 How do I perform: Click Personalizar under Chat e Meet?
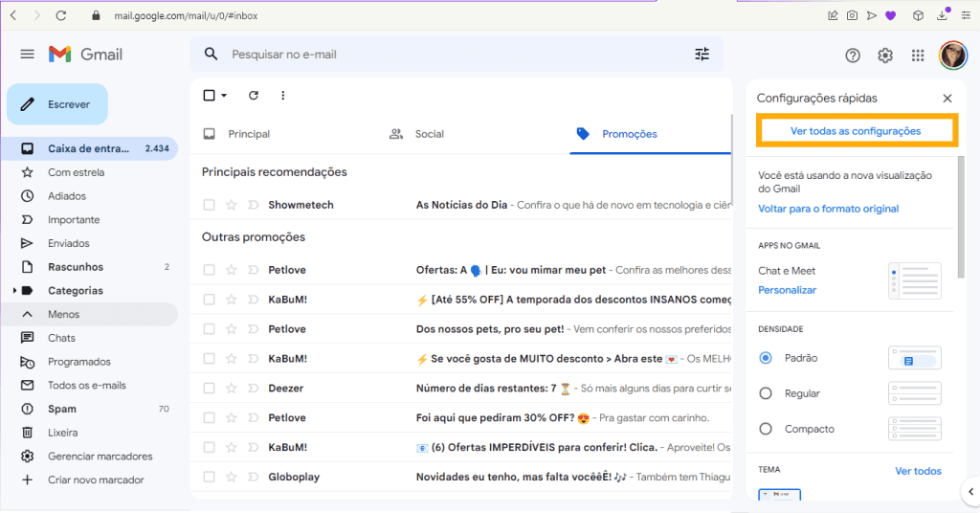787,290
